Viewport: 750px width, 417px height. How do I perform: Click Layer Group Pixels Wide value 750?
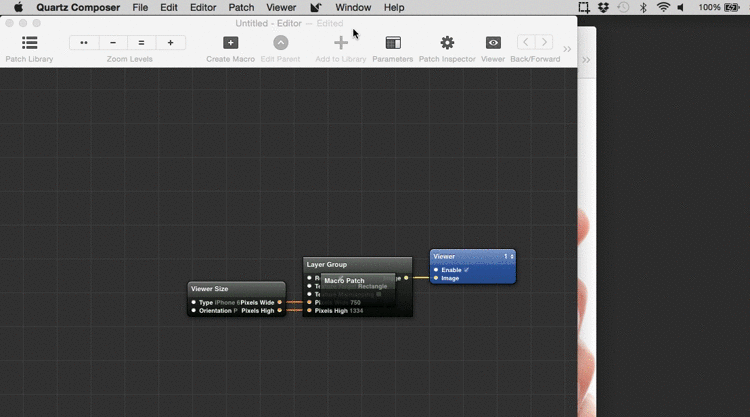pos(355,303)
